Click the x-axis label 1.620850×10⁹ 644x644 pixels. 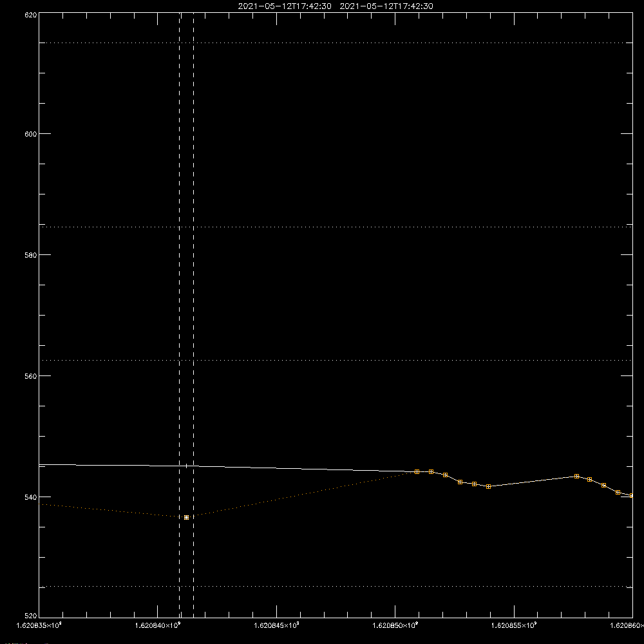click(x=395, y=625)
